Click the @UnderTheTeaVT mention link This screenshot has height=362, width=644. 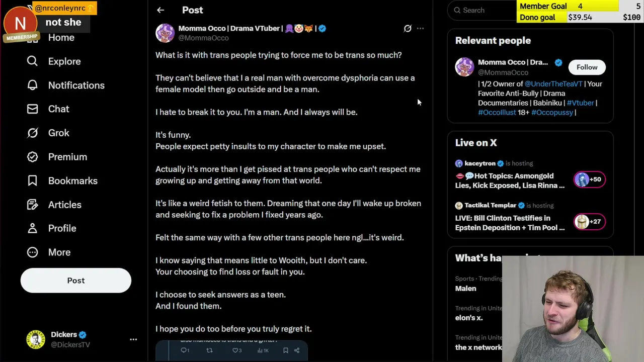click(553, 84)
